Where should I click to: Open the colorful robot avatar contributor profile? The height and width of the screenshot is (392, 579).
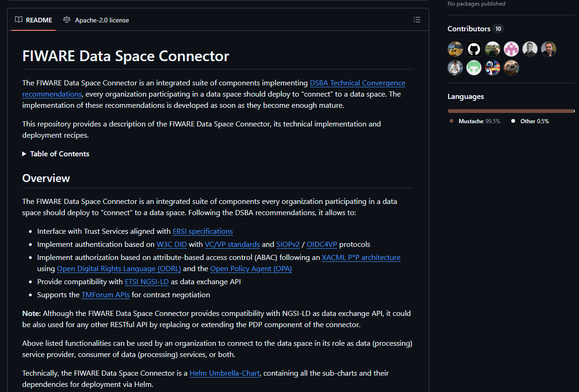point(493,68)
